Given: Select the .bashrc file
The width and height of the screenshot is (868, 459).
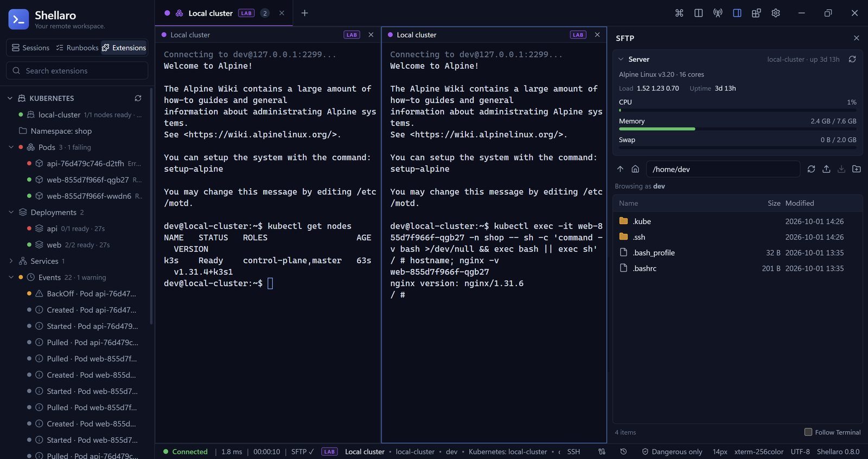Looking at the screenshot, I should click(737, 268).
